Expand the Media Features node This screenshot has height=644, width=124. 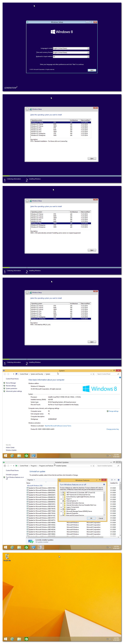click(61, 509)
